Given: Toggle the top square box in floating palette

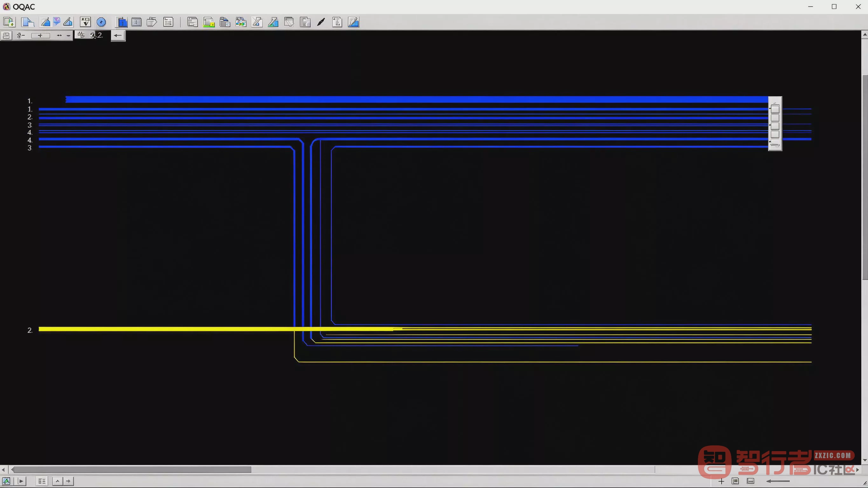Looking at the screenshot, I should [x=775, y=110].
